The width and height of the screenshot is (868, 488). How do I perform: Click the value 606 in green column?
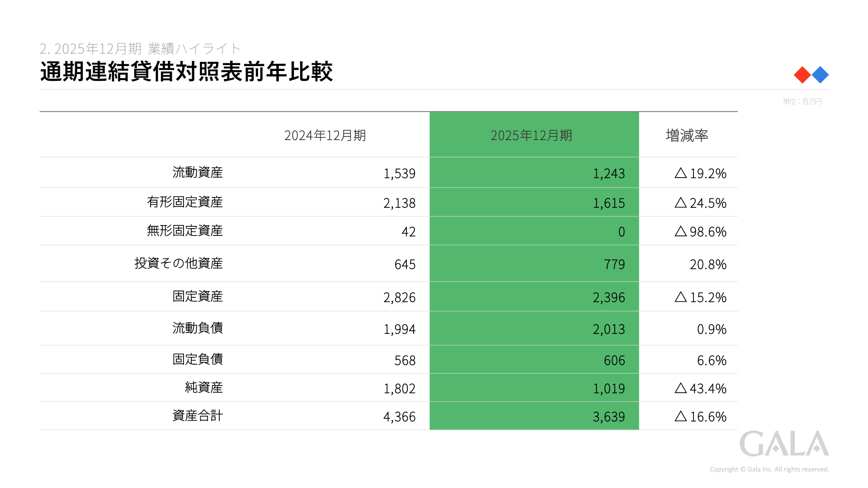[x=614, y=361]
